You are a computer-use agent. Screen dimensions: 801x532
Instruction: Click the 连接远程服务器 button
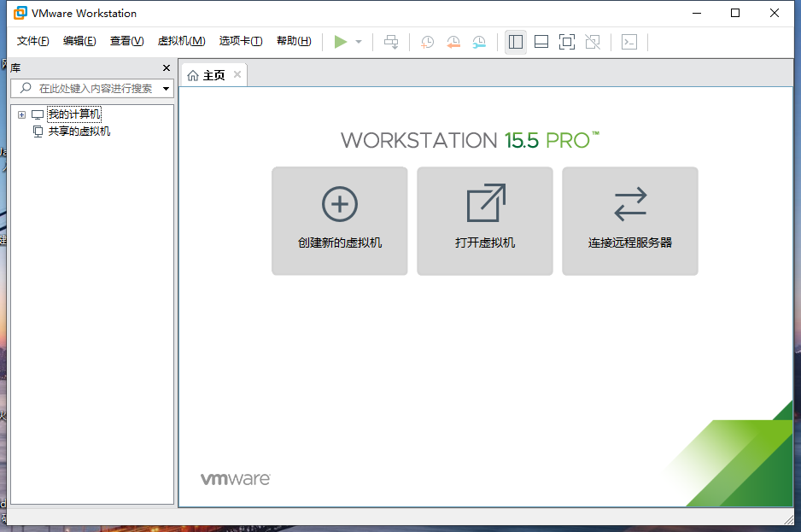630,221
